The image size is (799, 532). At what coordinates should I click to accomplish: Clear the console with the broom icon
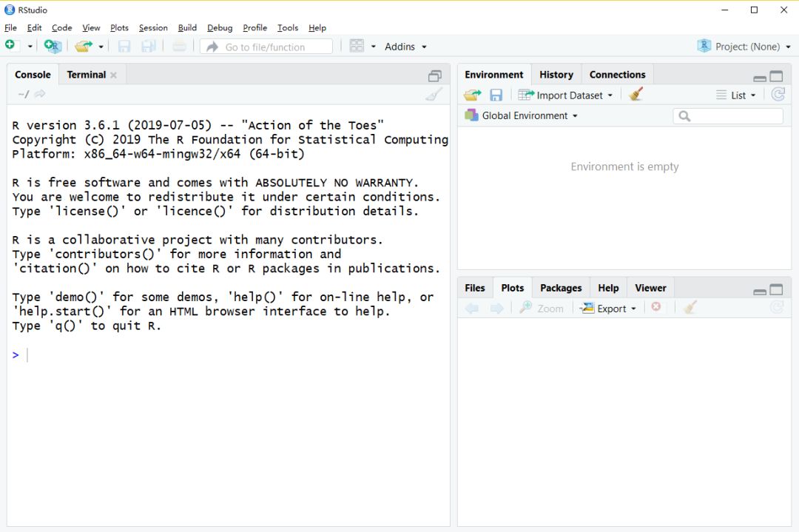click(434, 94)
